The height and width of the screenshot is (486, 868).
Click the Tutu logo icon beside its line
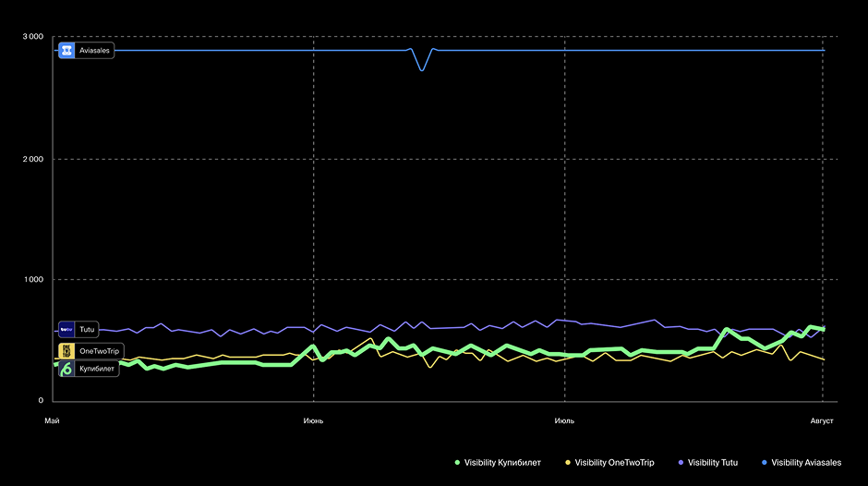(66, 329)
